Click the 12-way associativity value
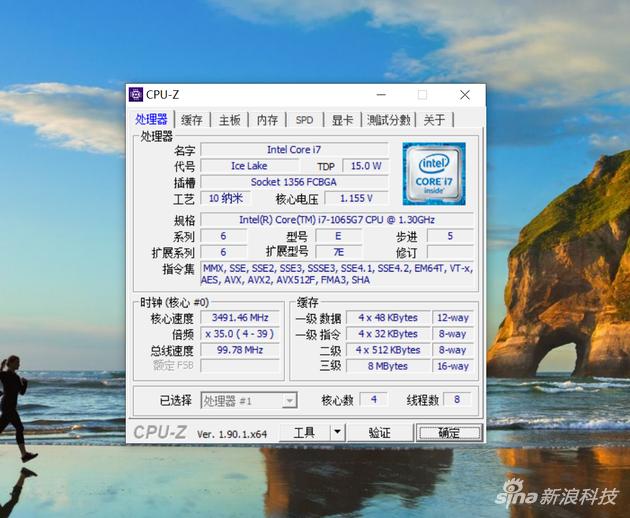The height and width of the screenshot is (518, 630). click(x=453, y=317)
